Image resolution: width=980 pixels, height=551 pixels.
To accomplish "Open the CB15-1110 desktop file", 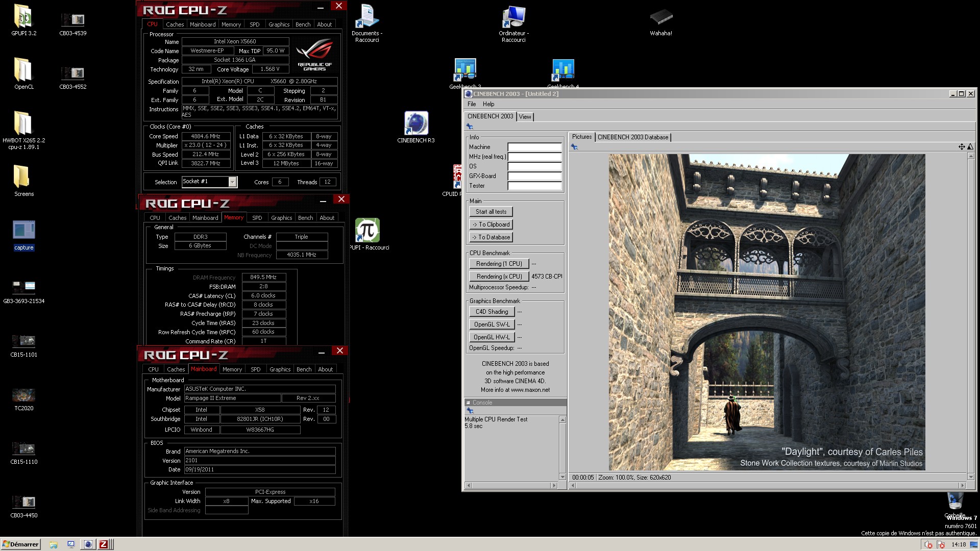I will [x=23, y=452].
